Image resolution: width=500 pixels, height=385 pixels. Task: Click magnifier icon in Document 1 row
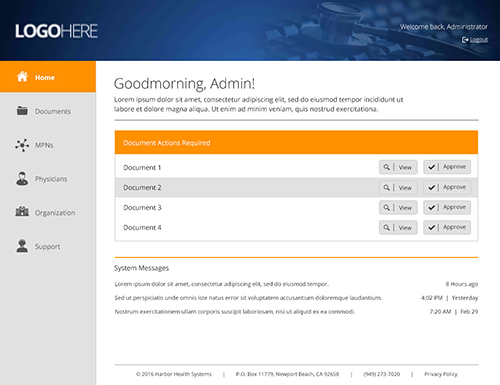(386, 167)
